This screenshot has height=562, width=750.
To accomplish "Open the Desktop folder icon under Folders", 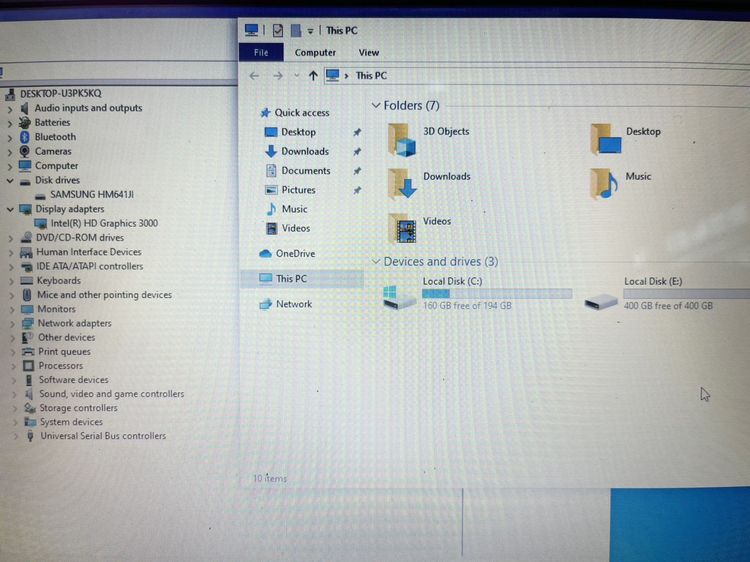I will [x=606, y=139].
